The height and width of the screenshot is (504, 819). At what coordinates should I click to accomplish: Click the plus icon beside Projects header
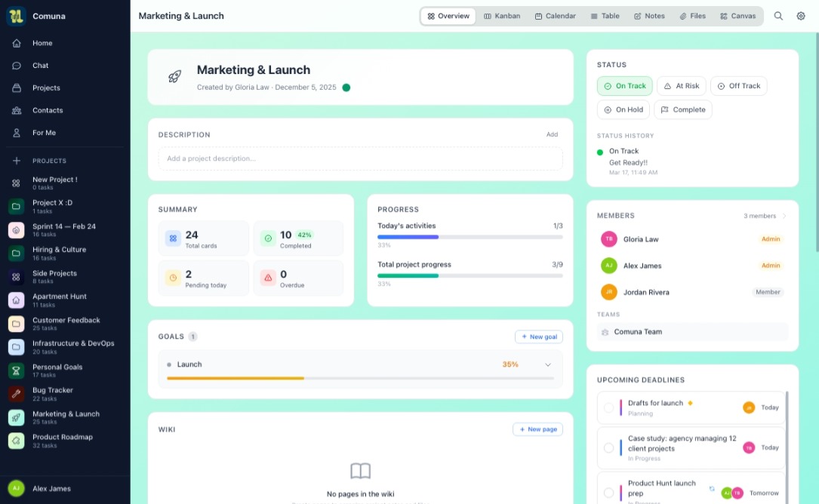point(17,161)
